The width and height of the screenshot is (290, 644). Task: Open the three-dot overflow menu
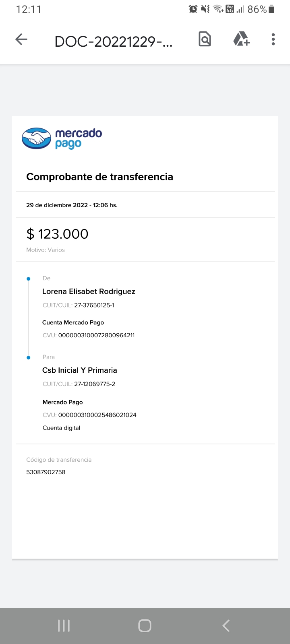pyautogui.click(x=273, y=39)
